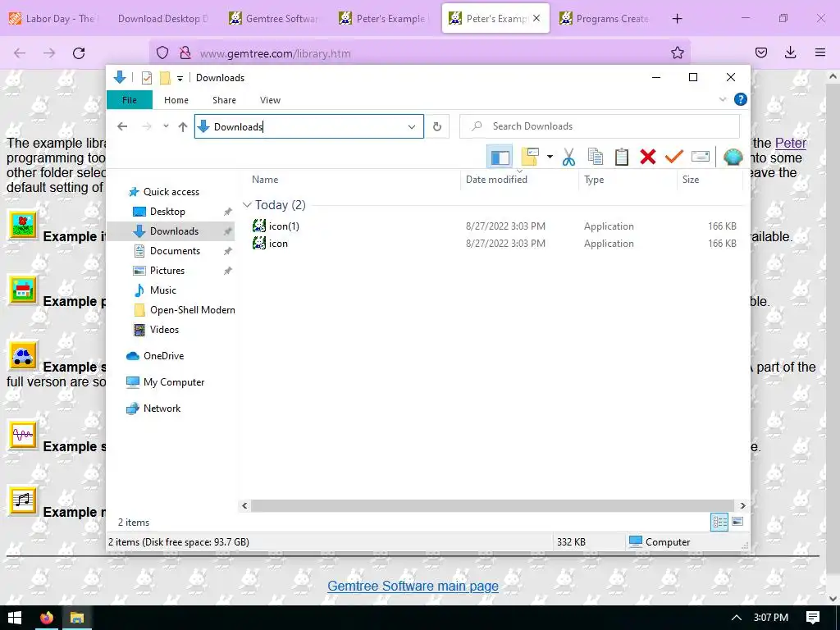Open the address bar history dropdown
Image resolution: width=840 pixels, height=630 pixels.
(412, 127)
